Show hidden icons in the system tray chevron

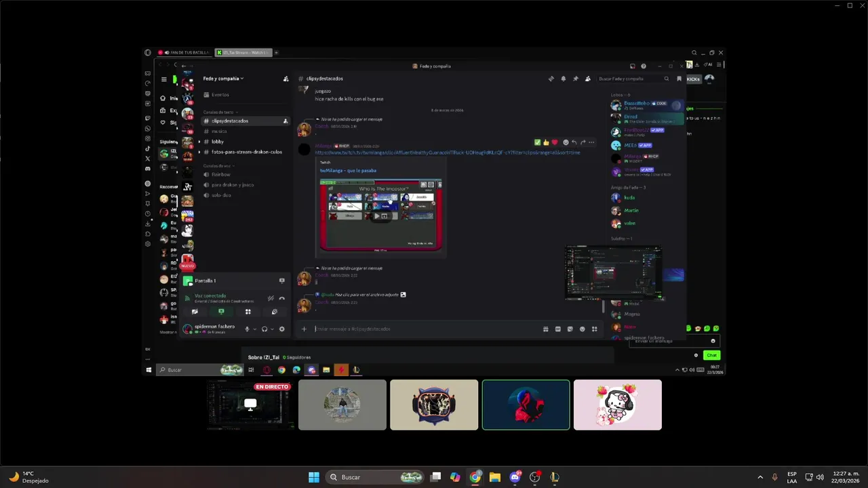click(x=759, y=477)
